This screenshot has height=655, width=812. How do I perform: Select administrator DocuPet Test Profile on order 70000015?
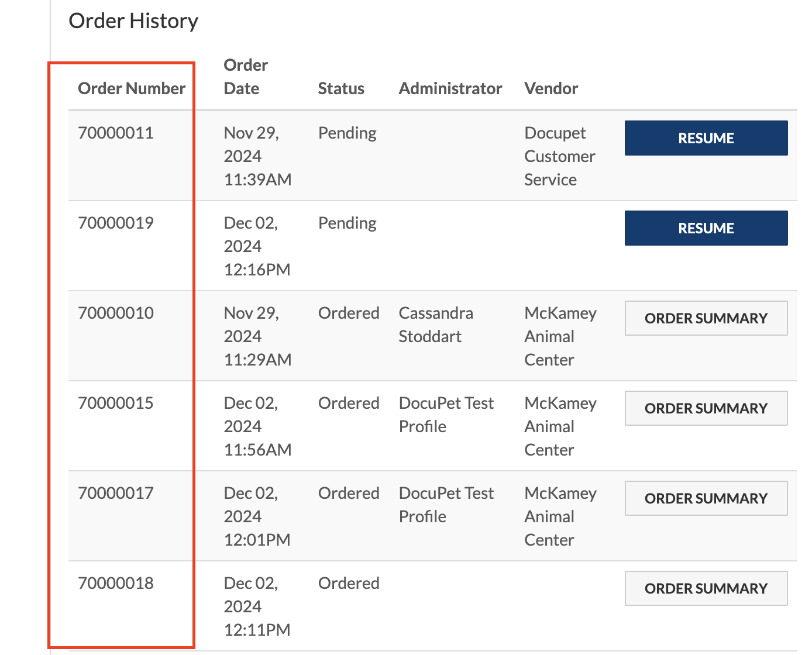pos(446,415)
